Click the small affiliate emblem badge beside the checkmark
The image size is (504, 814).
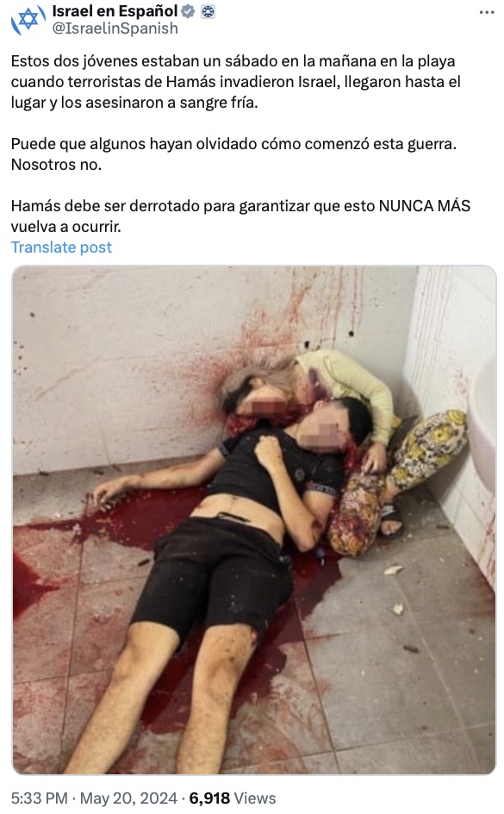208,11
